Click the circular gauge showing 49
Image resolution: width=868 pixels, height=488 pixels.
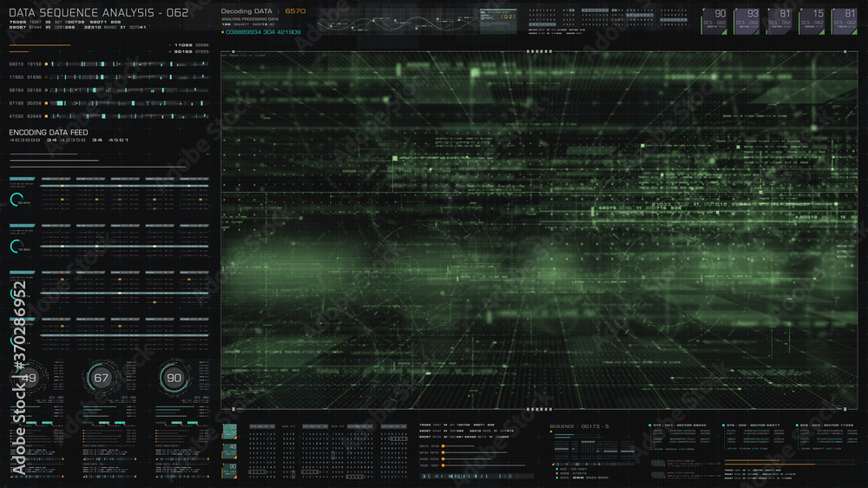pyautogui.click(x=29, y=378)
